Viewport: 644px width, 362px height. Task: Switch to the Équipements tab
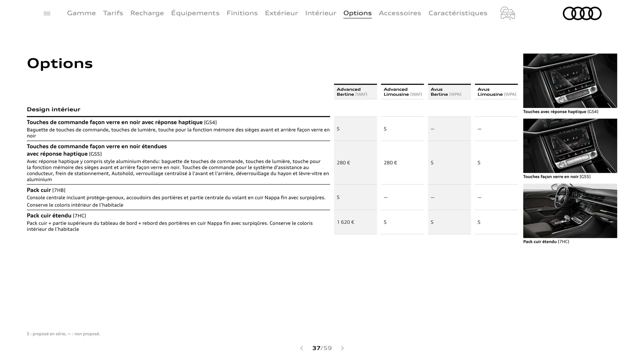[195, 13]
